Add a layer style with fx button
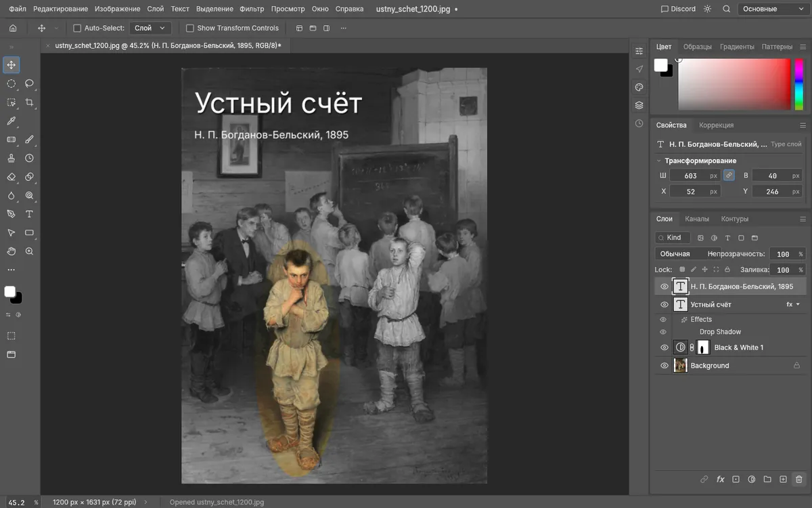This screenshot has height=508, width=812. (721, 479)
